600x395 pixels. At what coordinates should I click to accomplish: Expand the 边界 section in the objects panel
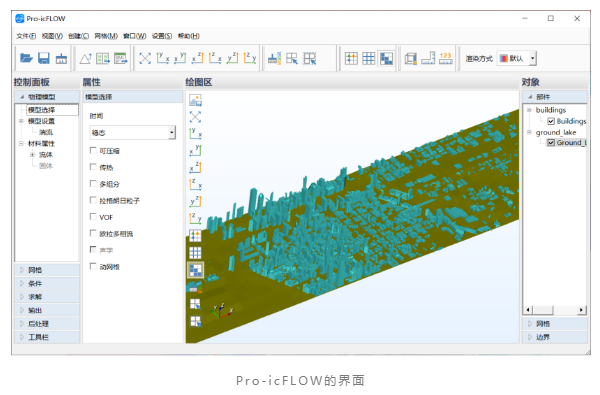[555, 337]
